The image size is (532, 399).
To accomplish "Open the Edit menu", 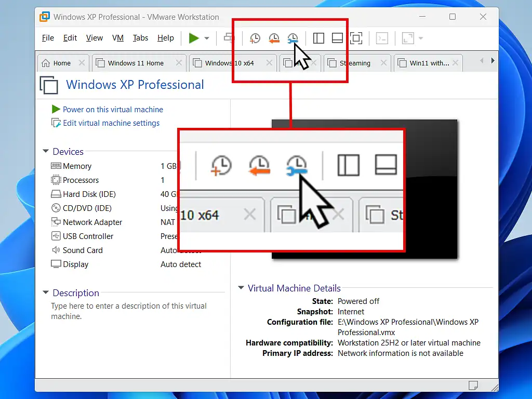I will 70,38.
